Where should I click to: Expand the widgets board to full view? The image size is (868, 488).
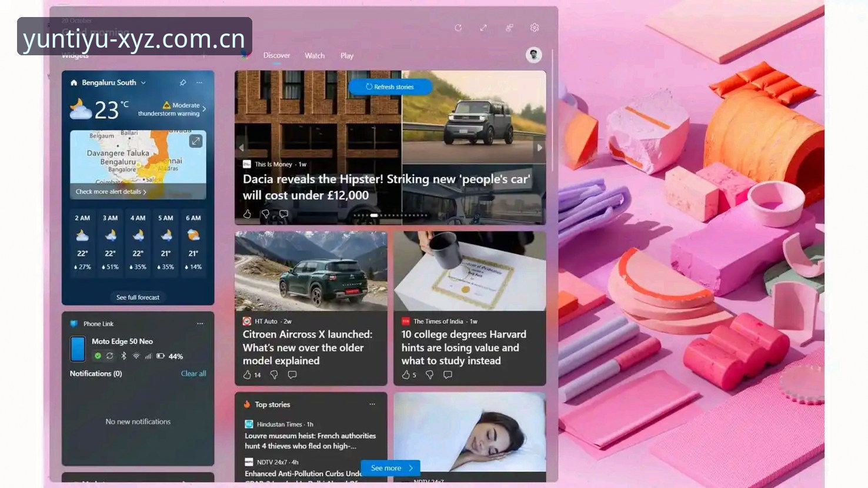tap(483, 28)
